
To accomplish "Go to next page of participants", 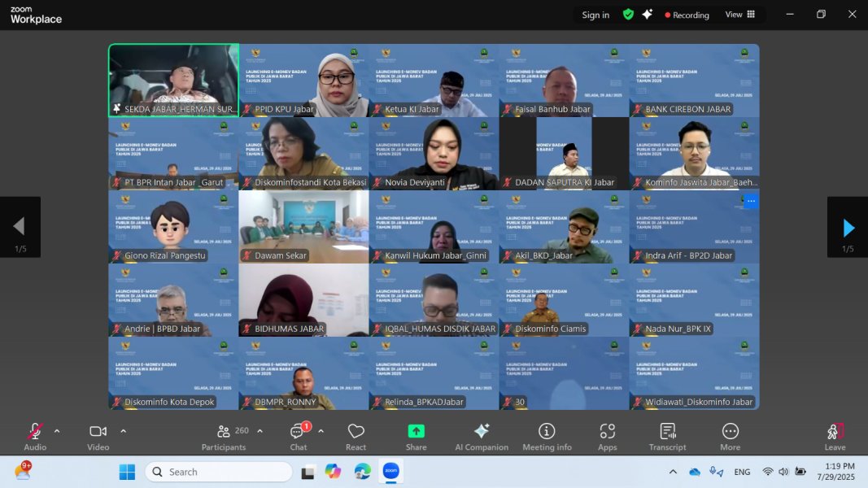I will [x=848, y=228].
